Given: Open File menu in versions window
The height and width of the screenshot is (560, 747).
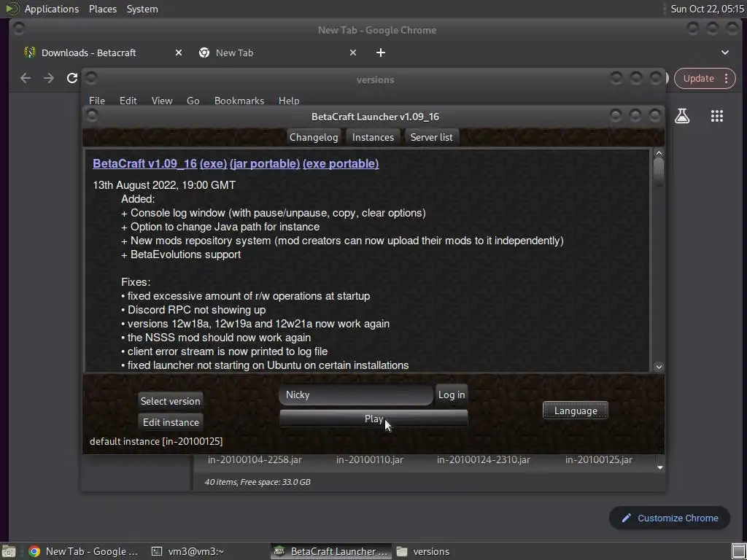Looking at the screenshot, I should pyautogui.click(x=97, y=101).
